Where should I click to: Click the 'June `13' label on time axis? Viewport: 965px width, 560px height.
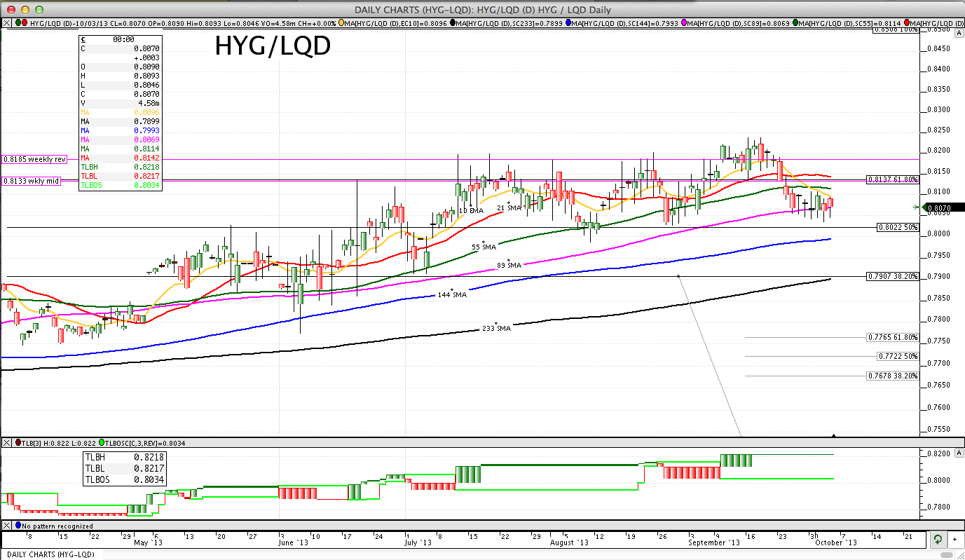293,542
